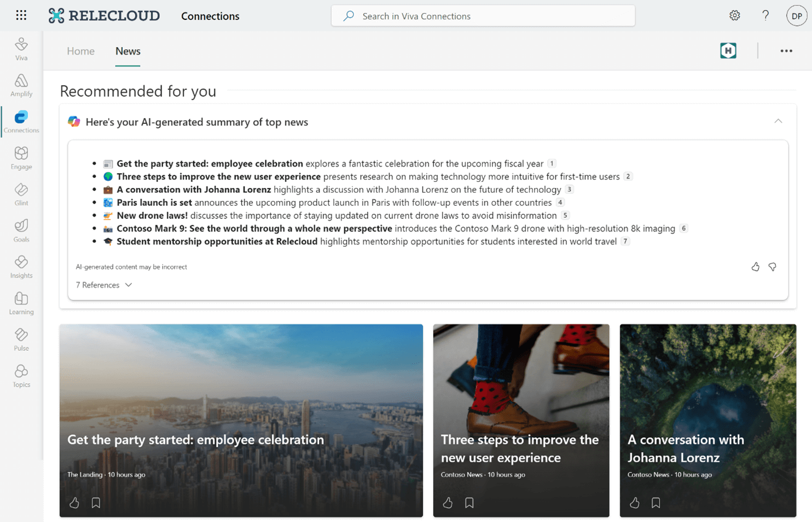Open the Topics app
Viewport: 812px width, 522px height.
point(21,375)
